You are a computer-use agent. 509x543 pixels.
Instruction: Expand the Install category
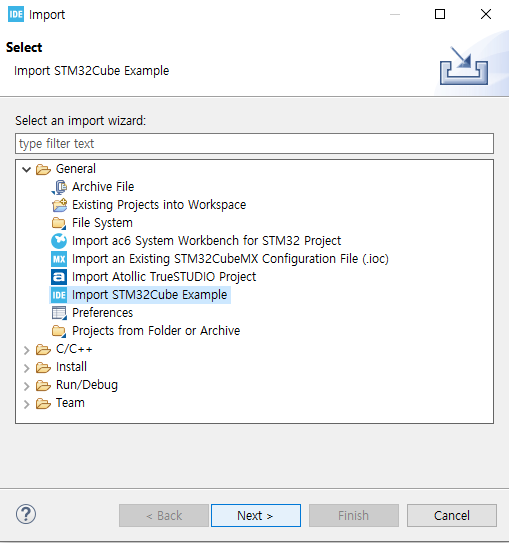(27, 368)
